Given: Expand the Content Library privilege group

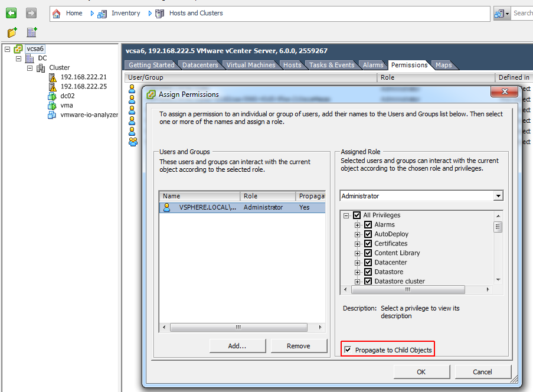Looking at the screenshot, I should [357, 253].
